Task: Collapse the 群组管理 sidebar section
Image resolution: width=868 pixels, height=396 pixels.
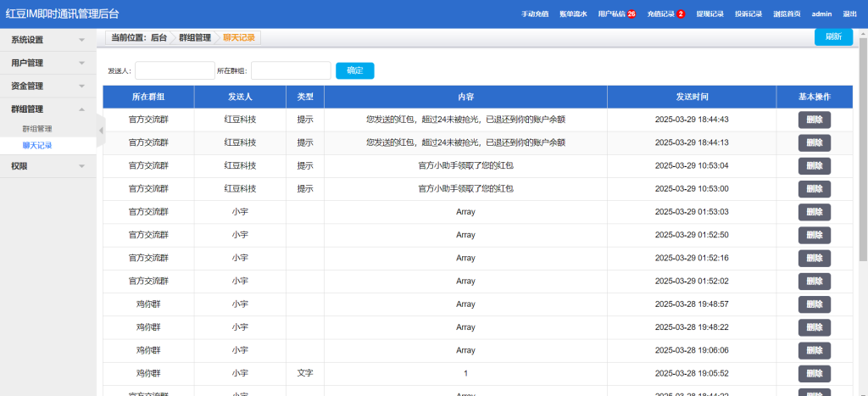Action: (x=47, y=109)
